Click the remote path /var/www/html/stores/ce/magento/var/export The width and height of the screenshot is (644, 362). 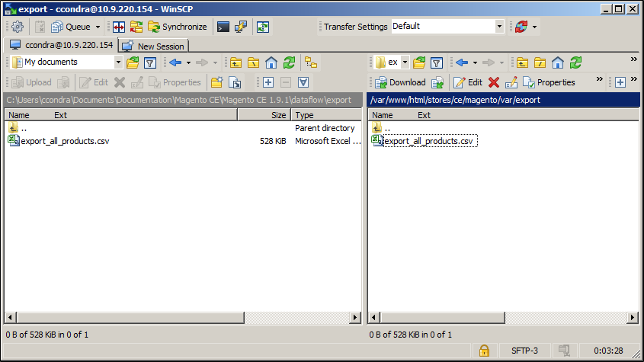[x=504, y=100]
